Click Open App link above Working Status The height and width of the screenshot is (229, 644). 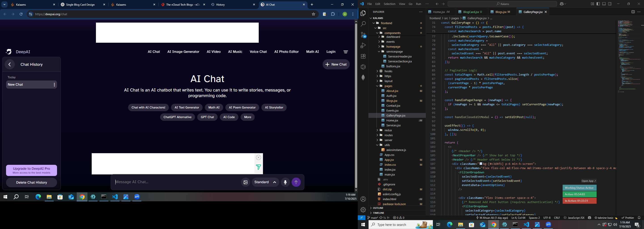[589, 181]
